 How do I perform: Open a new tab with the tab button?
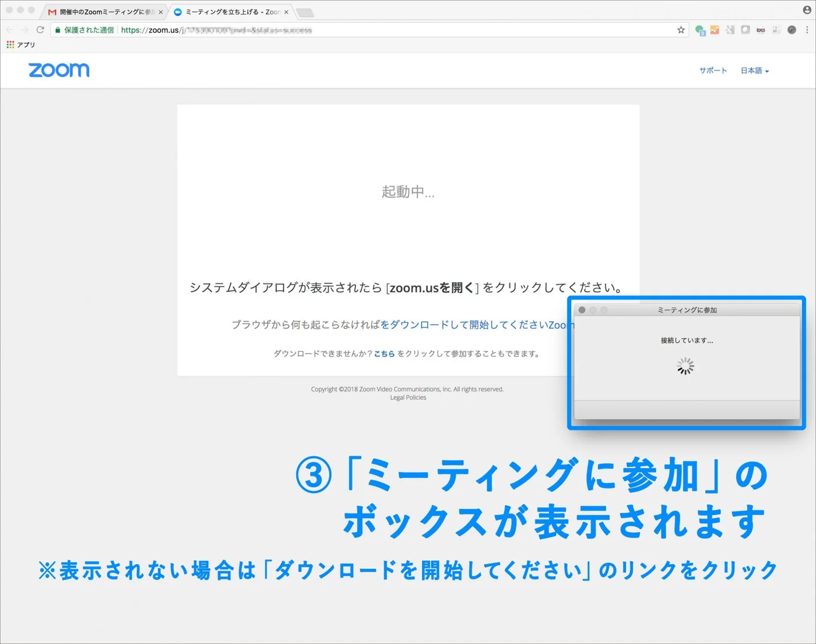(305, 12)
